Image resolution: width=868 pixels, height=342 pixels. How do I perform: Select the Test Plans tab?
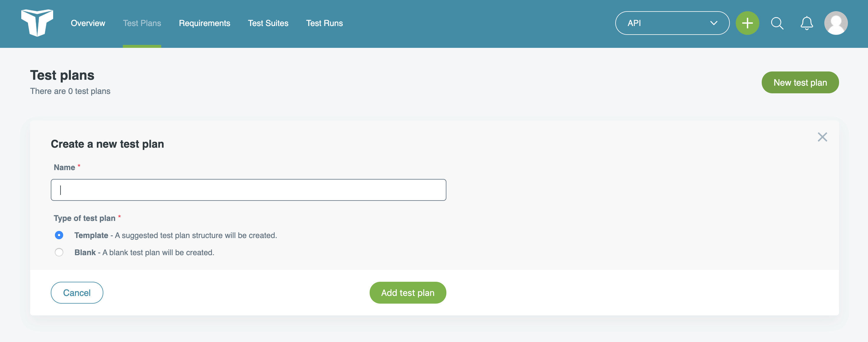pos(141,23)
